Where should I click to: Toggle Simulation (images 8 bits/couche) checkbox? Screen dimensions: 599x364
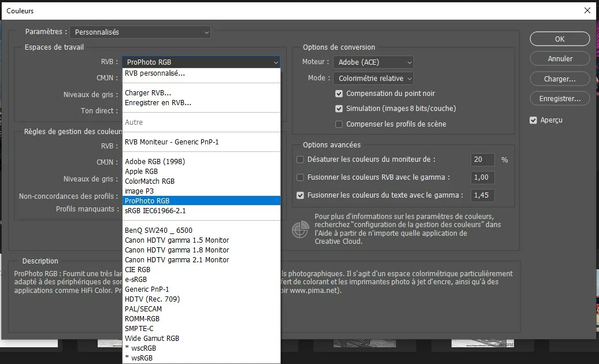[339, 109]
